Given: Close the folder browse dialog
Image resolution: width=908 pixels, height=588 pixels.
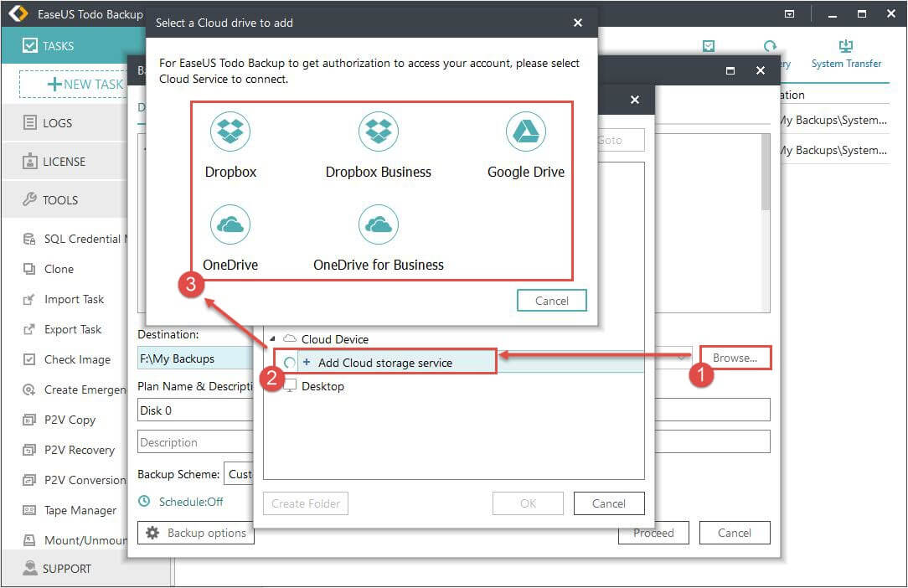Looking at the screenshot, I should point(635,100).
